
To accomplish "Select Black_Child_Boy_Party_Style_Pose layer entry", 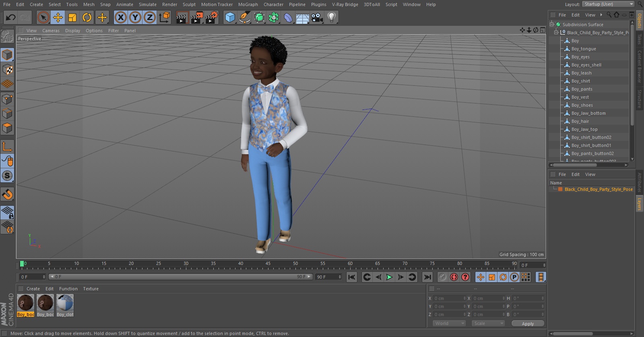I will click(598, 189).
